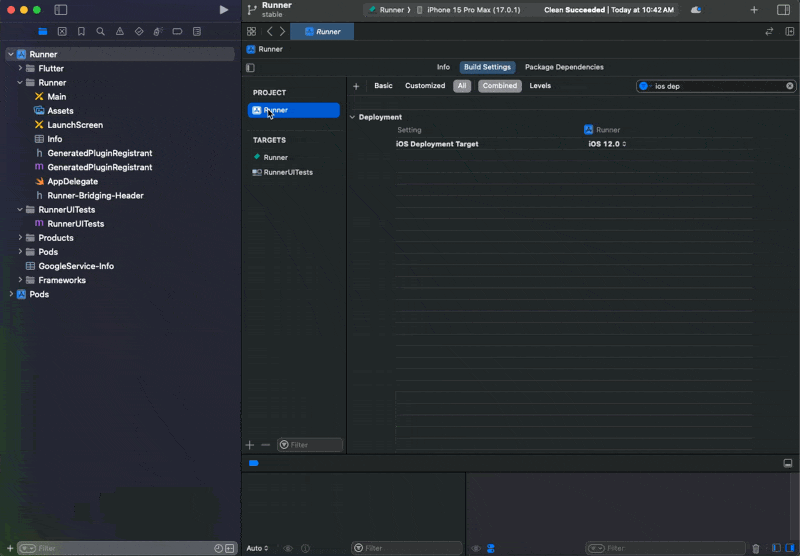Toggle the inspectors panel

tap(783, 10)
